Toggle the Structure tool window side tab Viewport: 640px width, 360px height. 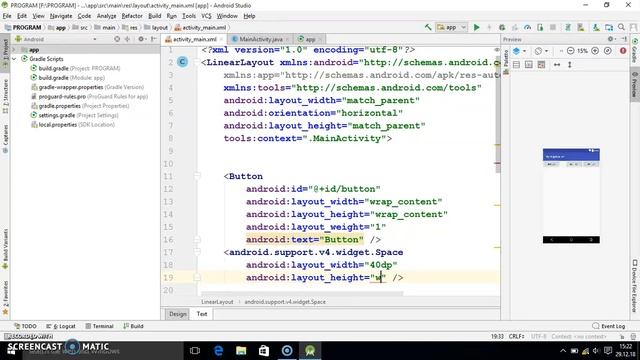5,97
